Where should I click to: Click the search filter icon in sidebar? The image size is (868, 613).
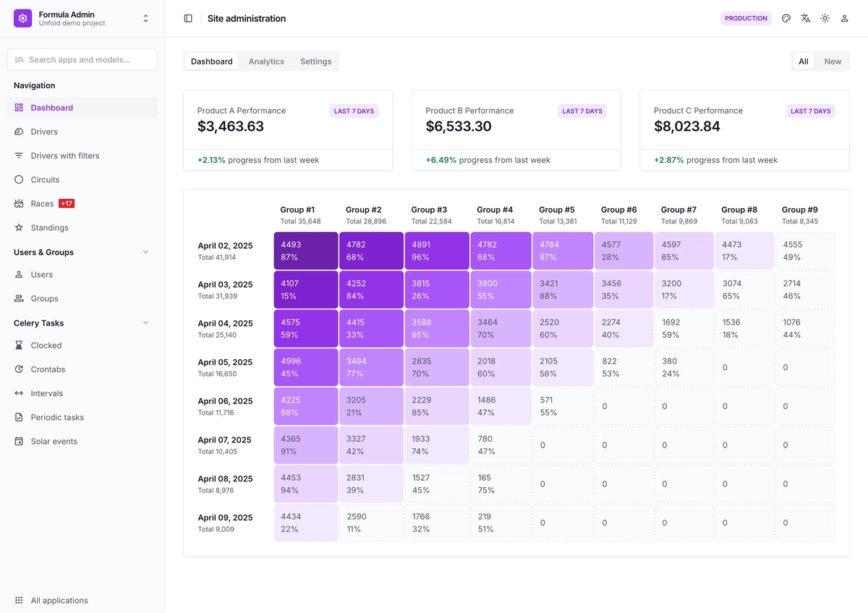point(19,59)
